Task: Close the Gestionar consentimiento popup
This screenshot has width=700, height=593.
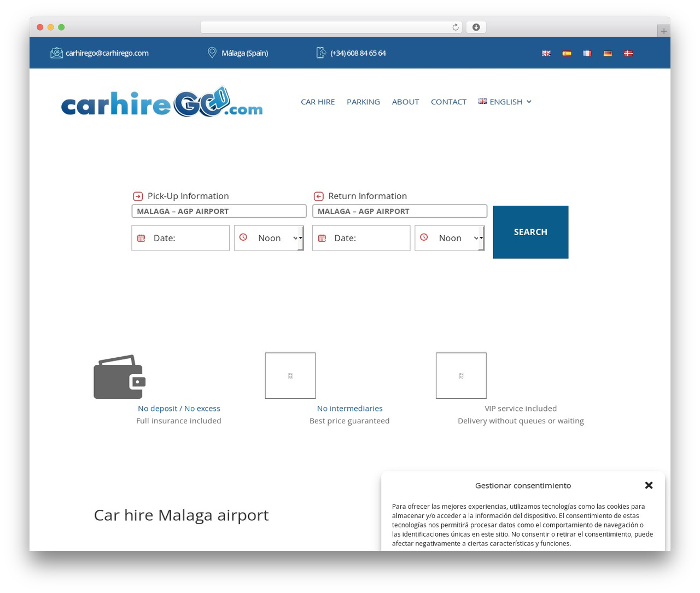Action: click(649, 485)
